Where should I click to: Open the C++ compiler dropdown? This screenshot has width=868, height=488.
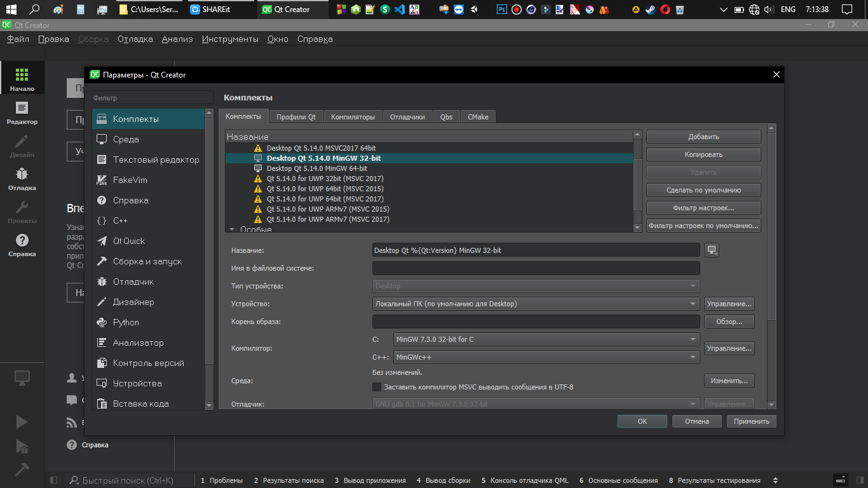tap(546, 357)
